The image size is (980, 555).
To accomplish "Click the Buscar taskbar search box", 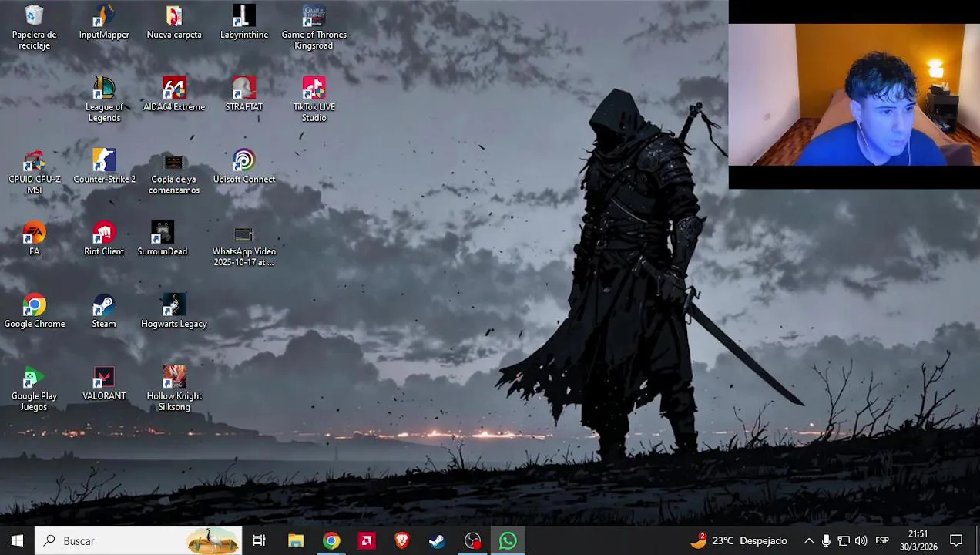I will pyautogui.click(x=139, y=540).
